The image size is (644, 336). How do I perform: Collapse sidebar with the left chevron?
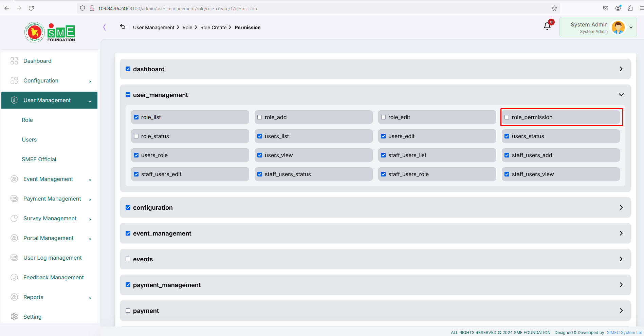pos(105,27)
